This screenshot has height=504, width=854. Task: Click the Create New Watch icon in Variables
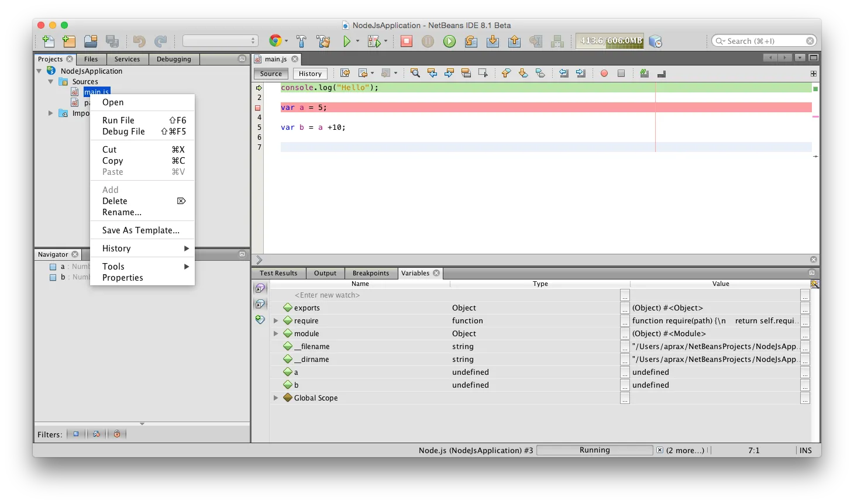260,319
